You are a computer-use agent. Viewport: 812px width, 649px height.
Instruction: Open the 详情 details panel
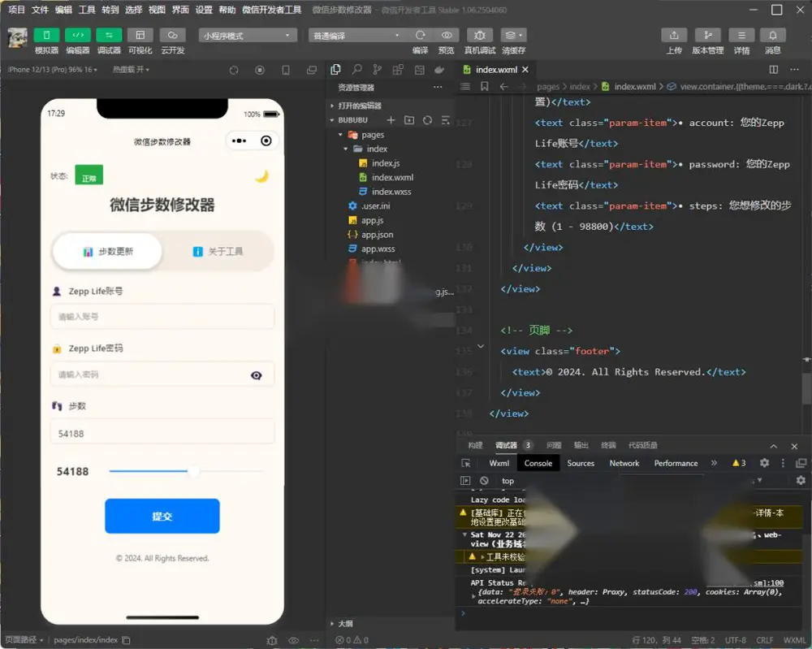coord(741,35)
